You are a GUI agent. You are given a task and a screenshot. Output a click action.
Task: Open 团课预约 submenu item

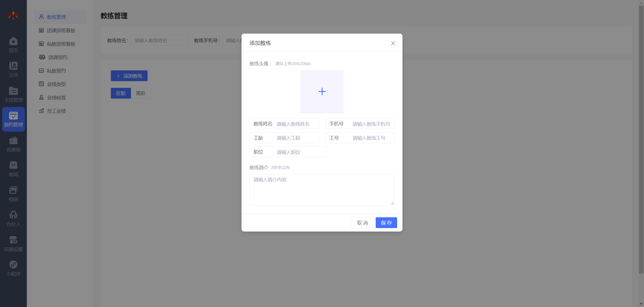pyautogui.click(x=60, y=57)
